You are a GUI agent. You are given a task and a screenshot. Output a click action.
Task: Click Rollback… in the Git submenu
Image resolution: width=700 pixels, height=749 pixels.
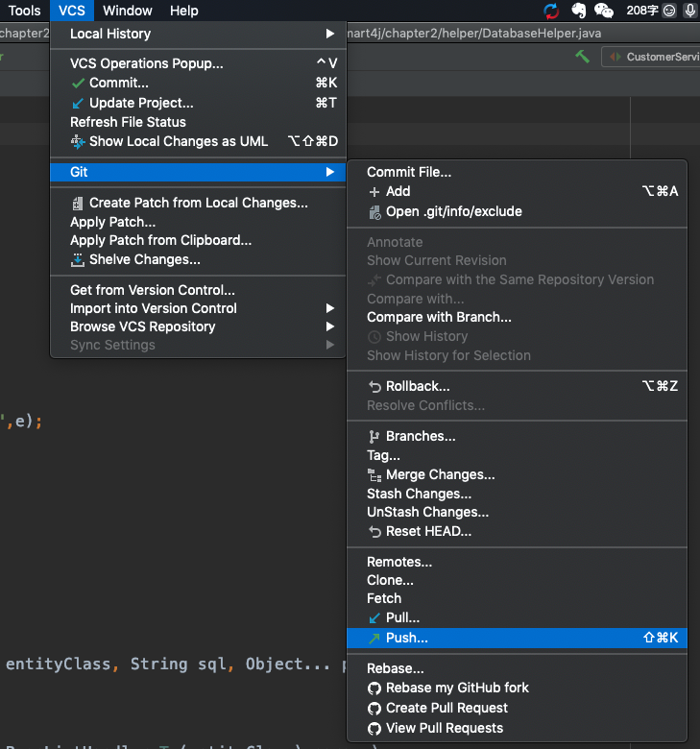(517, 386)
